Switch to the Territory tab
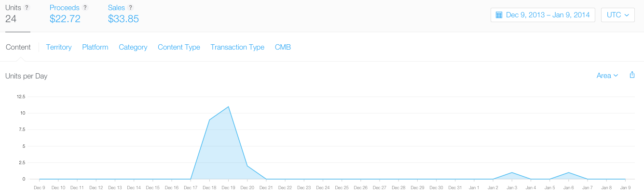Screen dimensions: 644x195 coord(59,47)
